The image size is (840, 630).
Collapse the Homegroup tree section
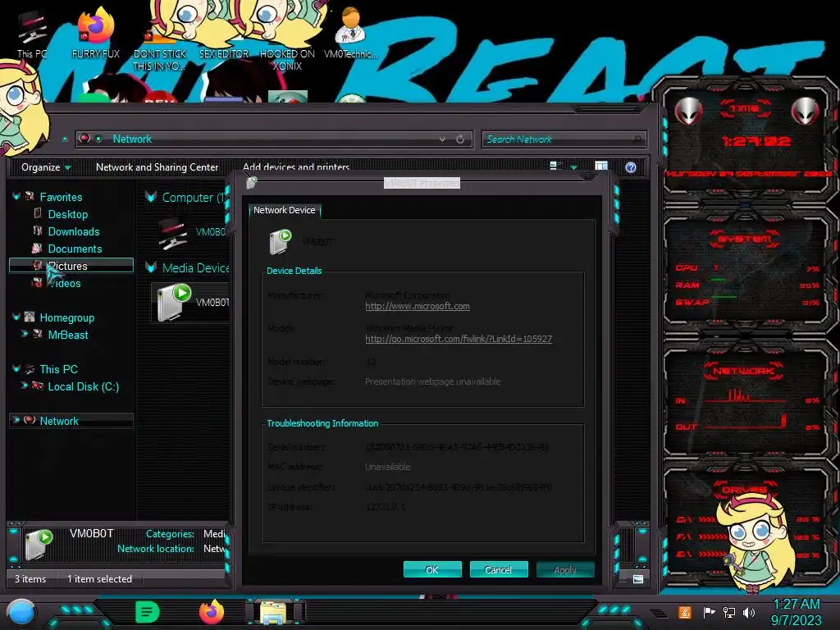(16, 317)
